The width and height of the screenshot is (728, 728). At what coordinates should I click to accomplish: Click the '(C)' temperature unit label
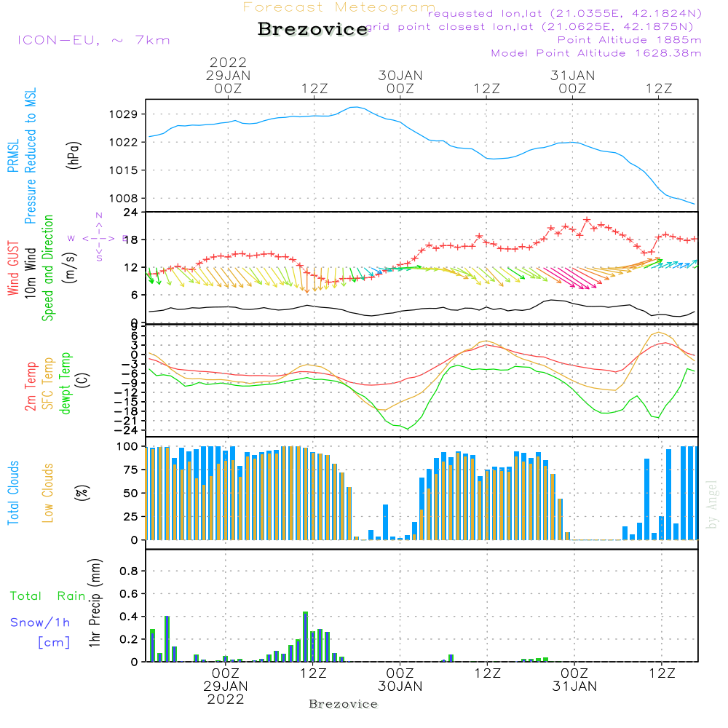[x=83, y=380]
